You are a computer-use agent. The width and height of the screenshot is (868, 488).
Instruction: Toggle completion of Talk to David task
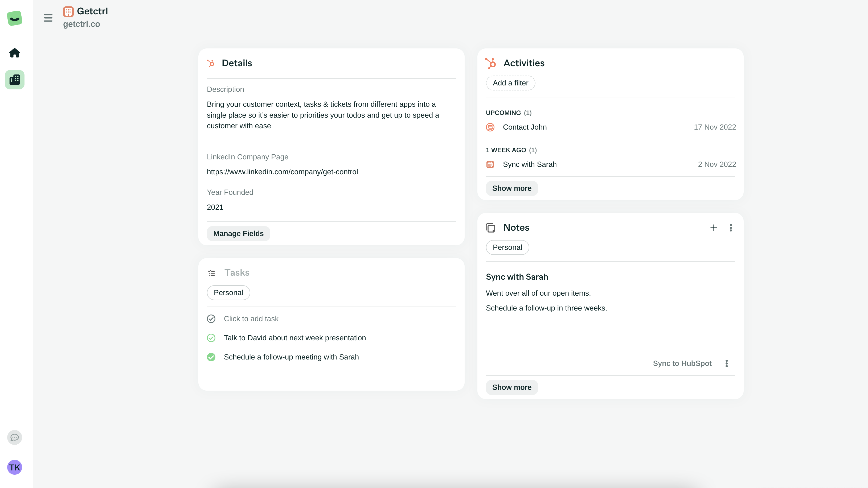point(211,338)
